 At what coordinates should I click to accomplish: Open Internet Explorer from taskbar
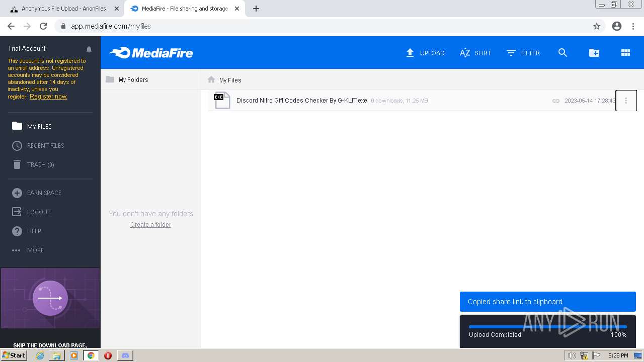point(40,355)
